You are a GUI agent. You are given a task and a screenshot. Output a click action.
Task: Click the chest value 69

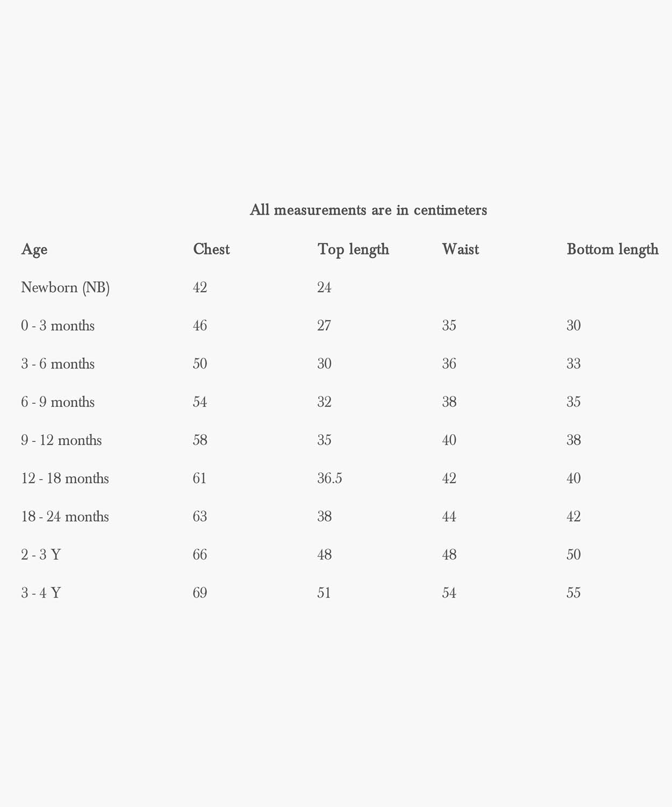click(x=200, y=593)
